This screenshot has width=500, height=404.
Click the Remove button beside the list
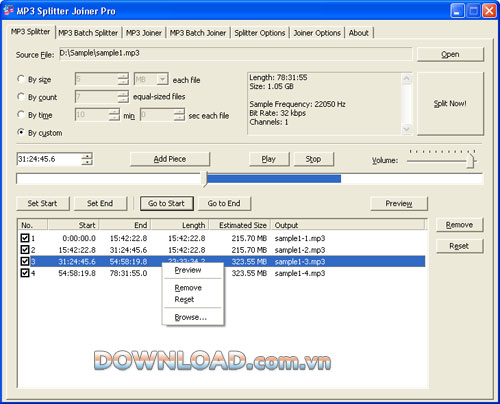459,225
